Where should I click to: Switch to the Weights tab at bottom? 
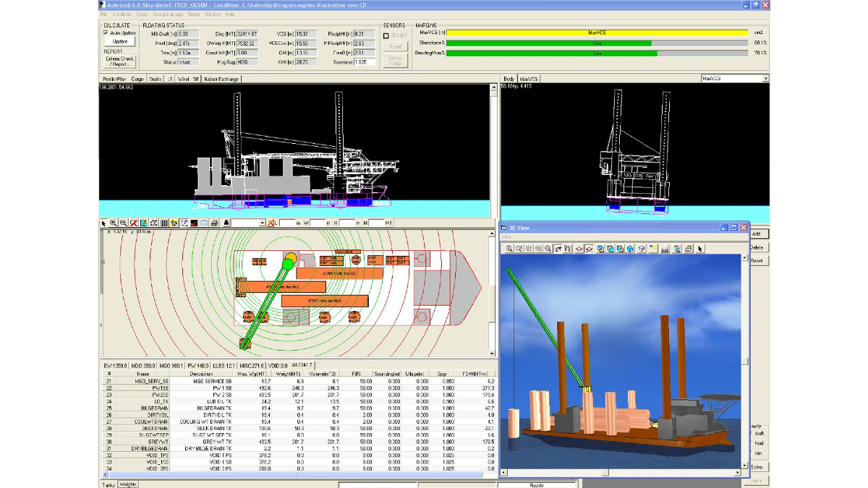(x=128, y=484)
